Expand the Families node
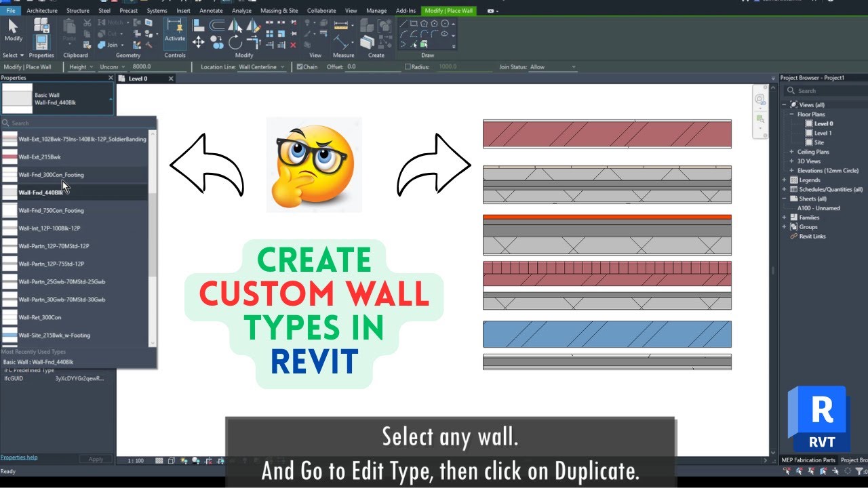This screenshot has width=868, height=488. pos(785,218)
